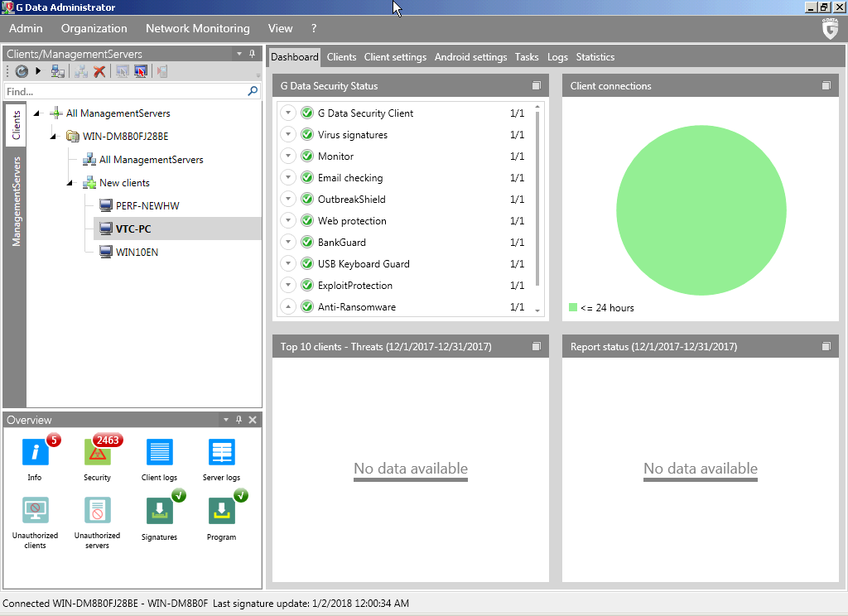Click the Refresh icon in the Clients toolbar
The height and width of the screenshot is (616, 848).
pos(22,72)
